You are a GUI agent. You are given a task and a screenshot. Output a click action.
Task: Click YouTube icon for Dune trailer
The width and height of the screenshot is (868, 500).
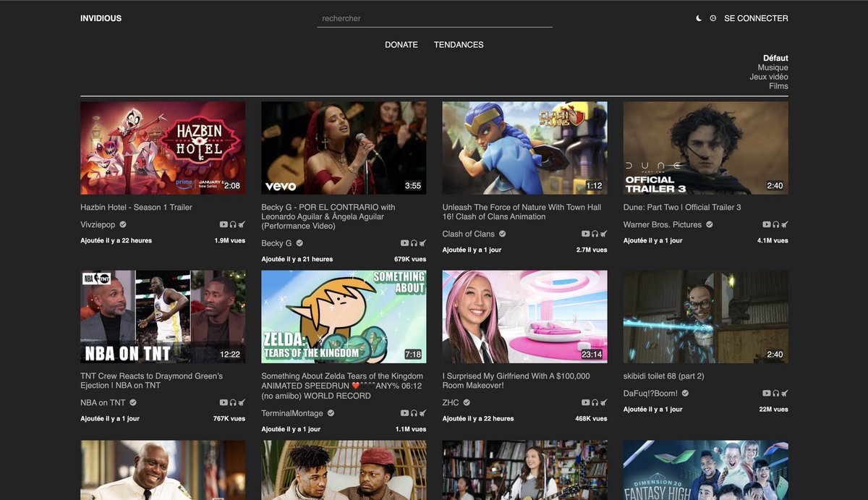point(766,225)
